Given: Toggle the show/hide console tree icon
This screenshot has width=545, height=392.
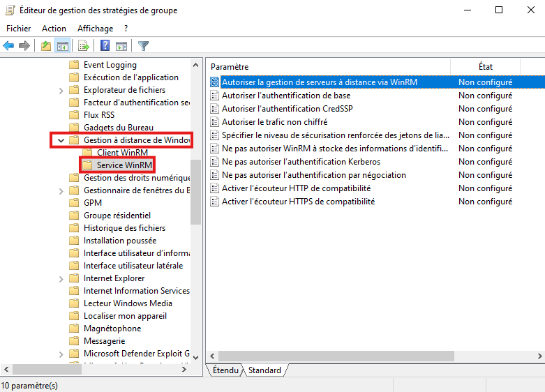Looking at the screenshot, I should click(x=62, y=46).
